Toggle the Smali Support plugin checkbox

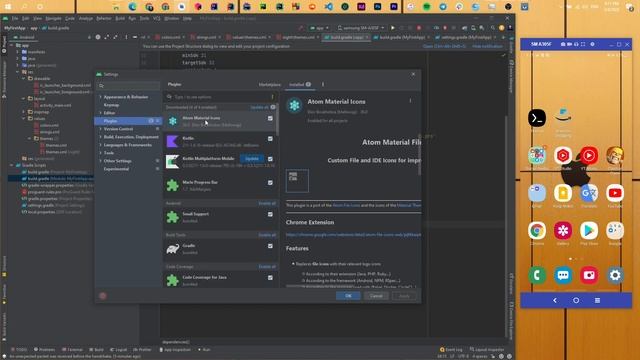(x=270, y=214)
